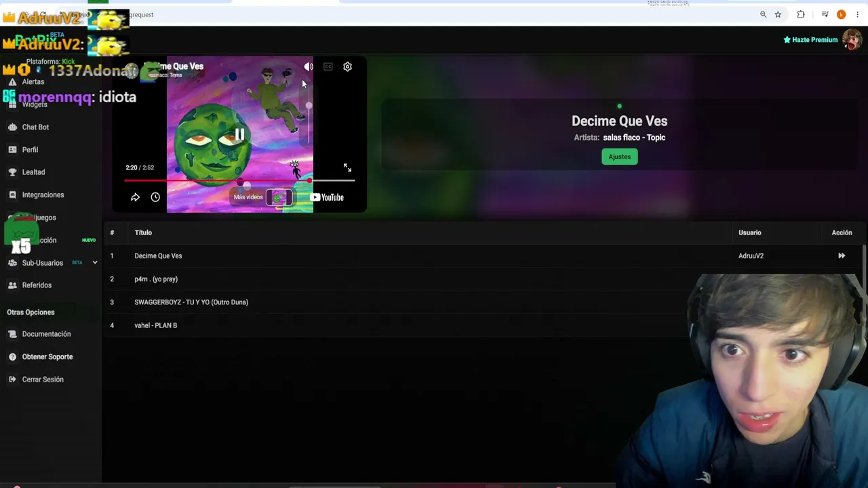Share the video using the arrow icon
Screen dimensions: 868x488
pos(135,197)
